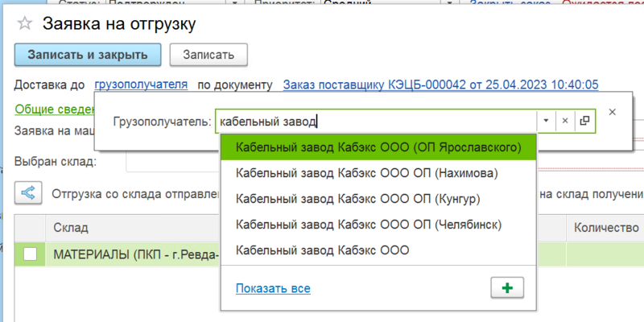Image resolution: width=644 pixels, height=322 pixels.
Task: Select plain 'Кабельный завод Кабэкс ООО' entry
Action: [378, 250]
